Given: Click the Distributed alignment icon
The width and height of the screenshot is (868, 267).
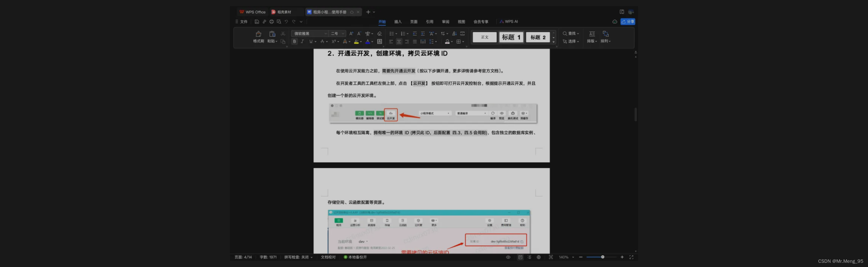Looking at the screenshot, I should pyautogui.click(x=423, y=42).
